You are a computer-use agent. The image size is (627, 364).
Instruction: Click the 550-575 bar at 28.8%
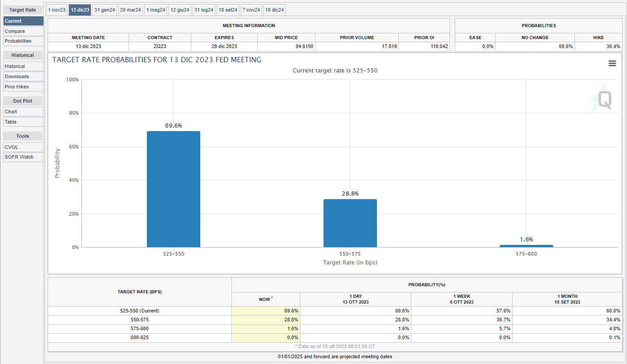350,223
